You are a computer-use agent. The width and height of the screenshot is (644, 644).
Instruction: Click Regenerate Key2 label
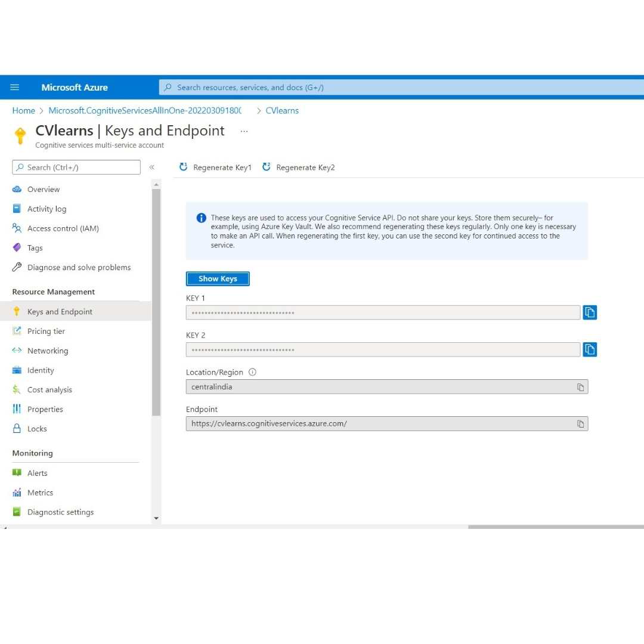click(305, 167)
